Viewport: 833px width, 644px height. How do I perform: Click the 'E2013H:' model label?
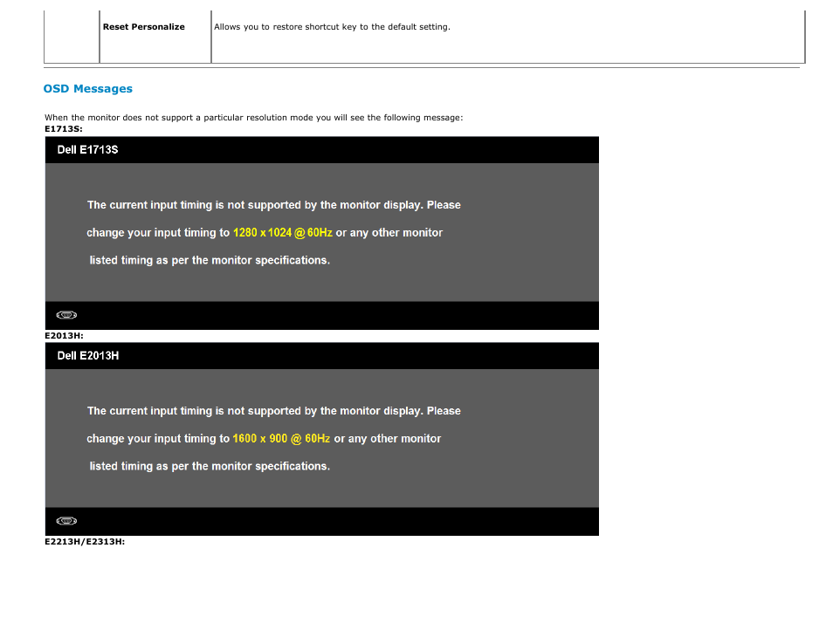[x=64, y=336]
